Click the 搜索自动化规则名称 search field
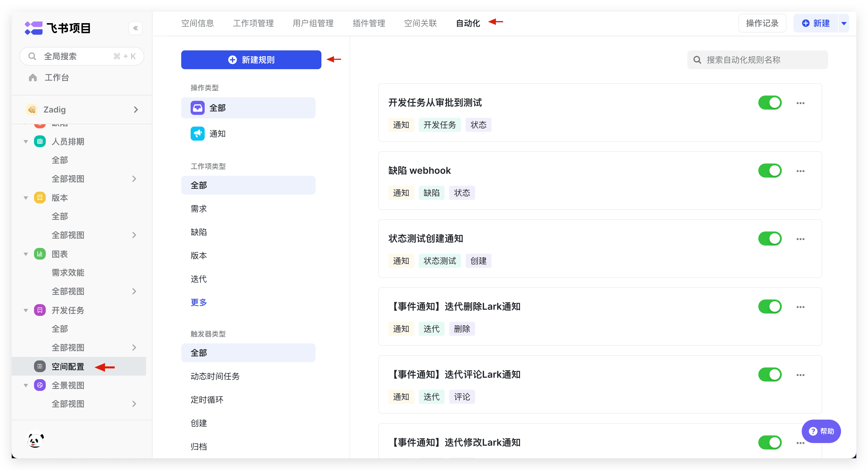 click(x=757, y=59)
